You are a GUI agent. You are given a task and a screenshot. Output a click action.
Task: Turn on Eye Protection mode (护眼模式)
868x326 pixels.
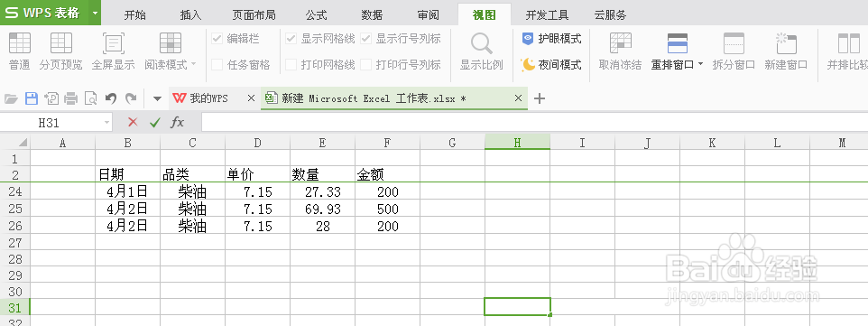(552, 39)
